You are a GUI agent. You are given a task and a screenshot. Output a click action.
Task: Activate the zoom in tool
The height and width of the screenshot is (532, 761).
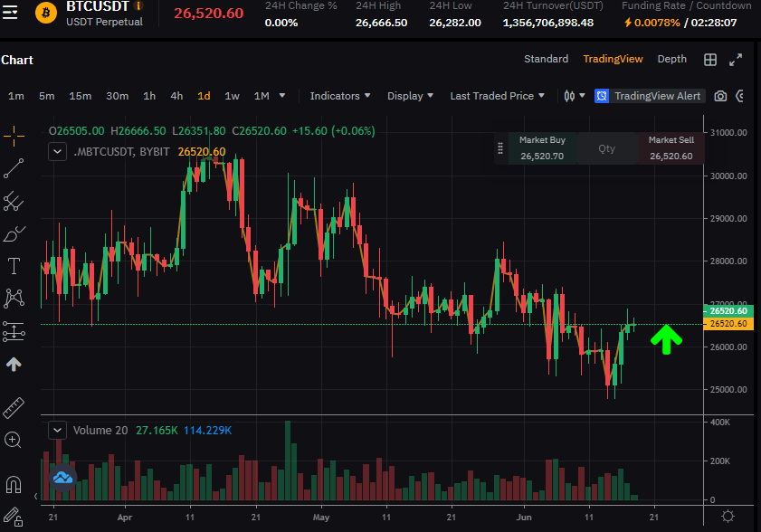click(13, 441)
